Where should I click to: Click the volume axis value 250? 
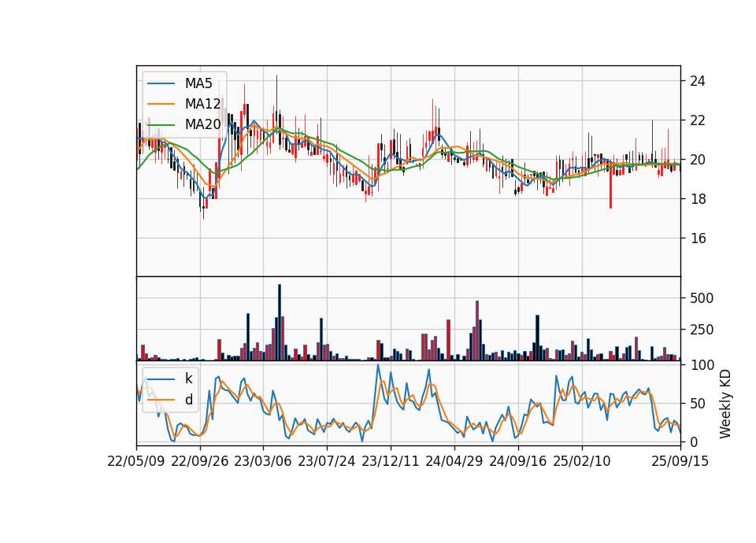pos(702,330)
